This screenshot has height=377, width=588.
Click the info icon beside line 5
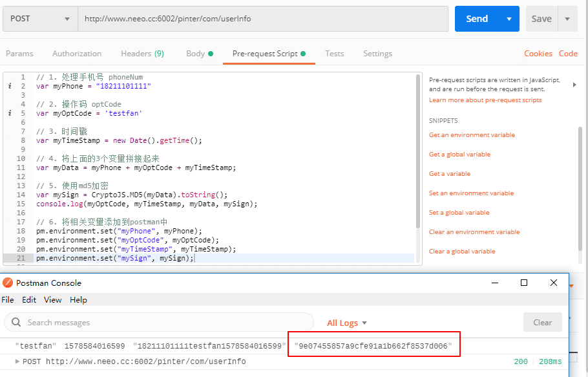point(10,113)
